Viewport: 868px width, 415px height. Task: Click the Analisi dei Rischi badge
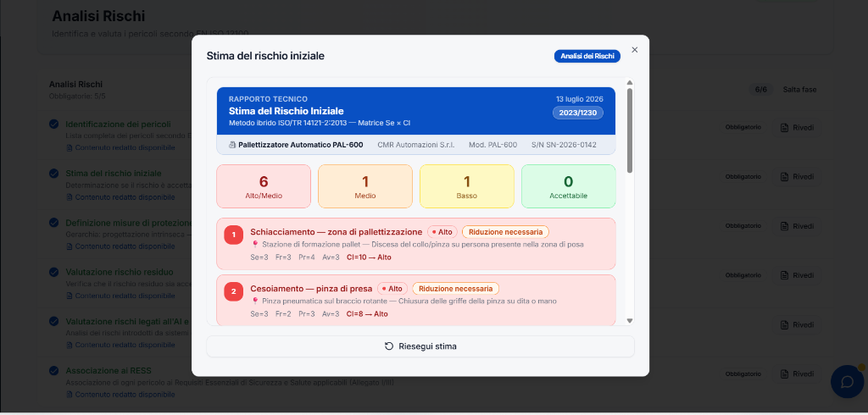(x=587, y=56)
